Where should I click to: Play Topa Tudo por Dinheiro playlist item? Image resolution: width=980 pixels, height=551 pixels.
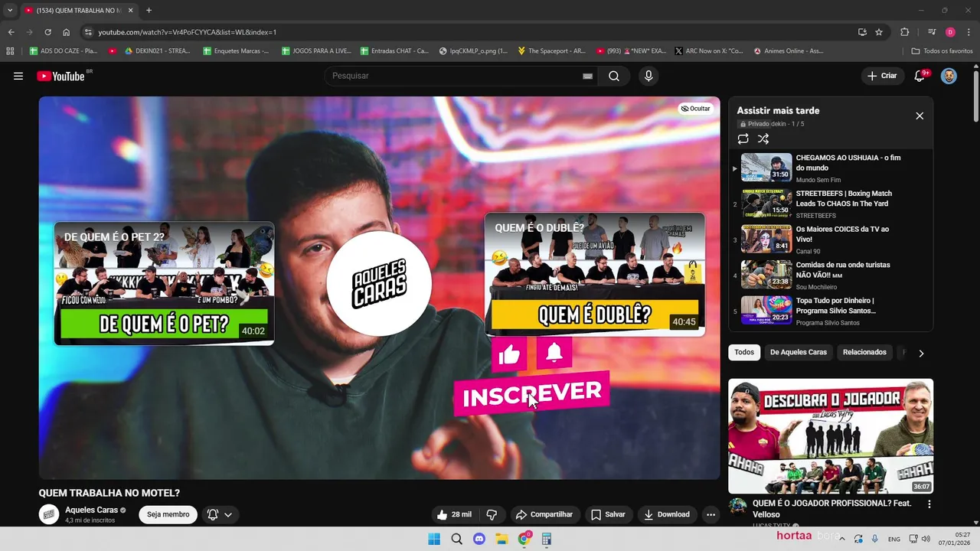pos(831,311)
